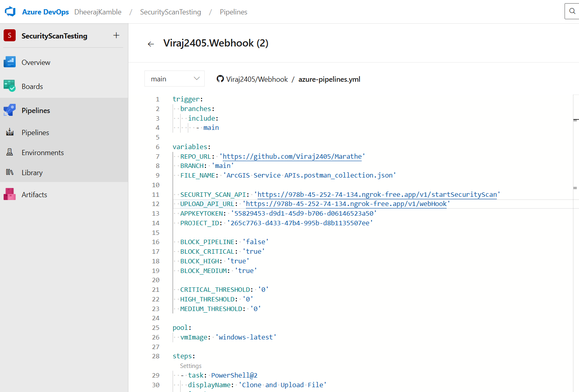Click the Pipelines sub-item icon
579x392 pixels.
click(x=10, y=132)
